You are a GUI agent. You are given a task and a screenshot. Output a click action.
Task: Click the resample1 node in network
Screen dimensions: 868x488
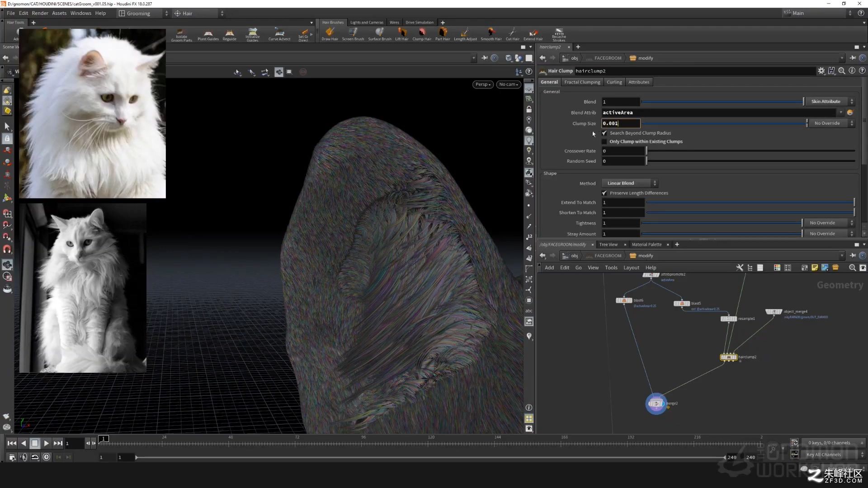tap(728, 319)
